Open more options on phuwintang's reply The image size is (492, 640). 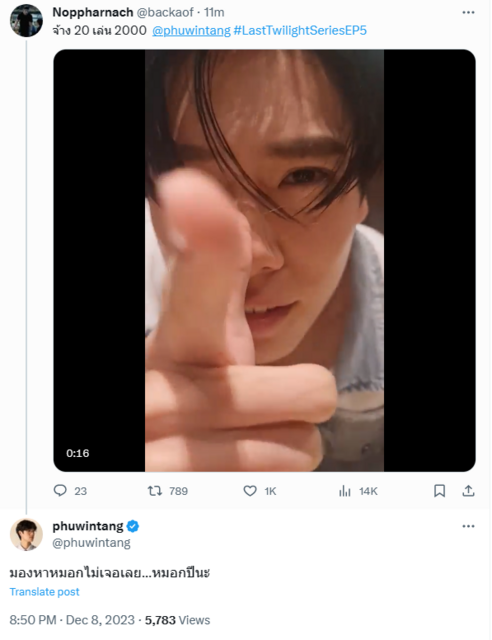coord(468,526)
